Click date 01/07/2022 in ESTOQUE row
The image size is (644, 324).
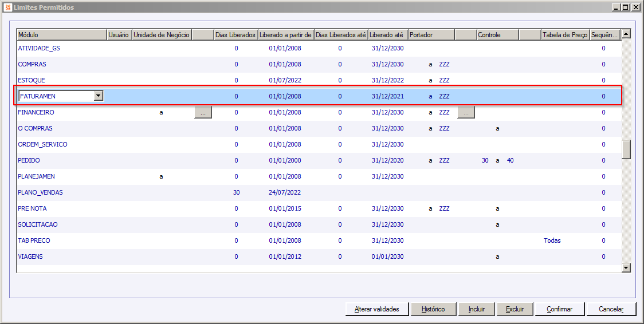(x=285, y=80)
